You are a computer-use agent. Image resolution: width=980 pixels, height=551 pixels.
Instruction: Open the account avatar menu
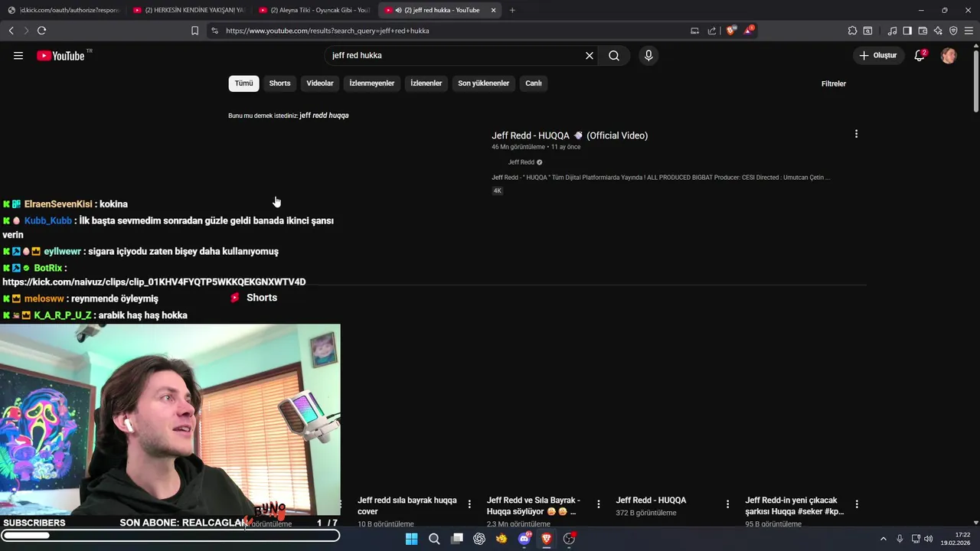click(x=949, y=55)
